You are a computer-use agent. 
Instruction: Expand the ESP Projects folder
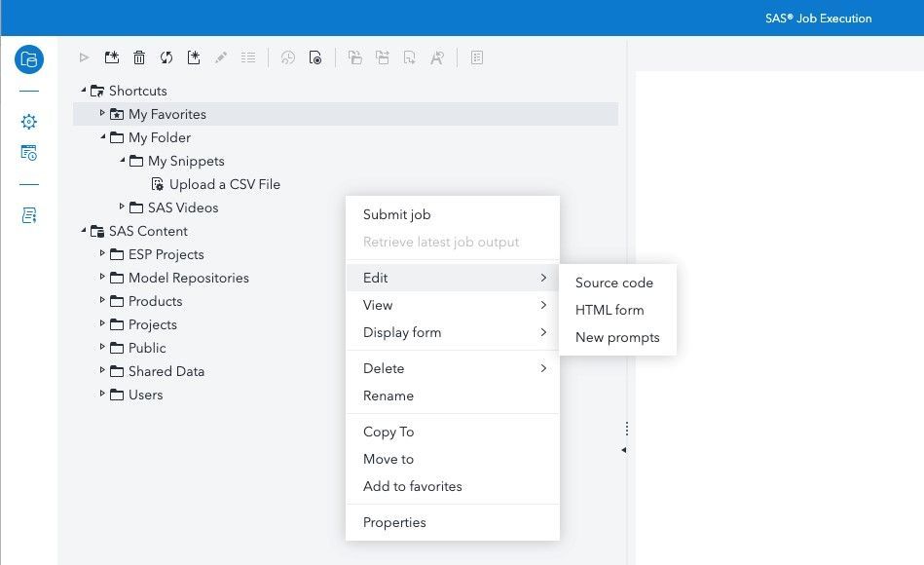(102, 253)
